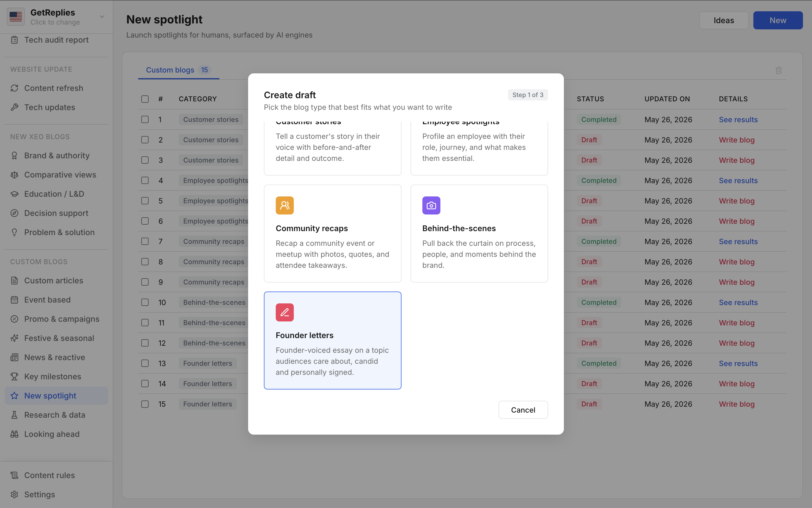Select the Behind-the-scenes blog type card
The height and width of the screenshot is (508, 812).
click(x=479, y=233)
